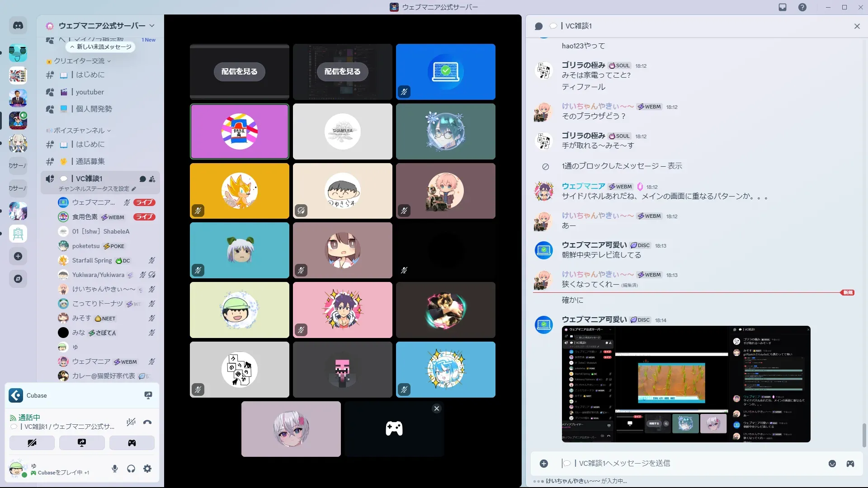Mute microphone in user panel

[x=115, y=469]
